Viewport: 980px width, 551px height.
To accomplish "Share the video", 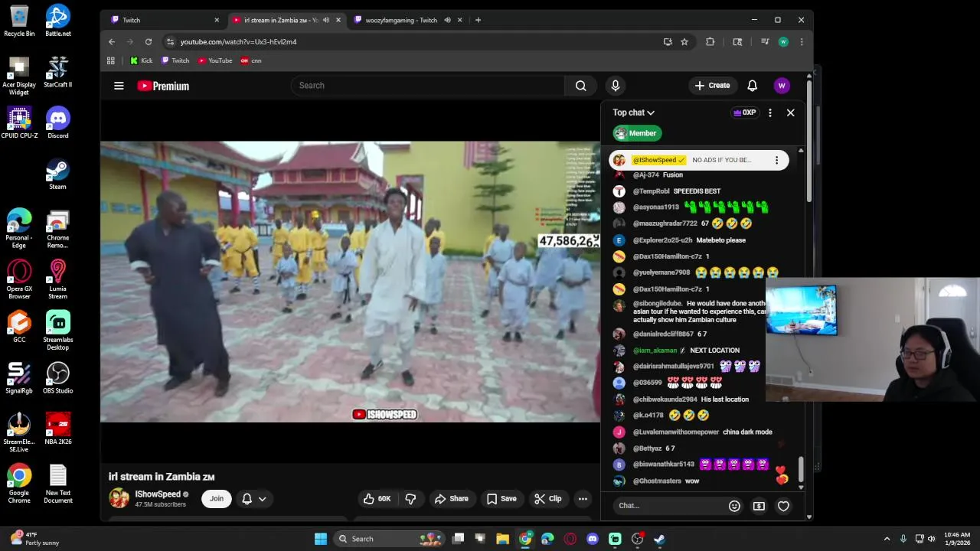I will [x=451, y=499].
